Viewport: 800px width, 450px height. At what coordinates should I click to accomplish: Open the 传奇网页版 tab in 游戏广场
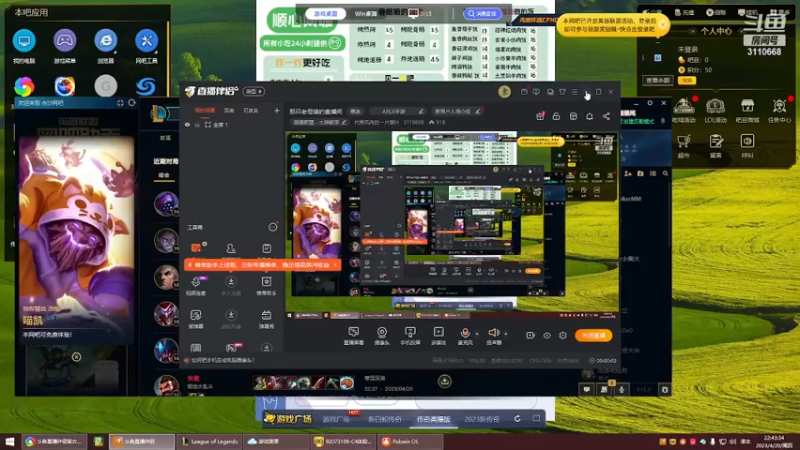(x=433, y=419)
